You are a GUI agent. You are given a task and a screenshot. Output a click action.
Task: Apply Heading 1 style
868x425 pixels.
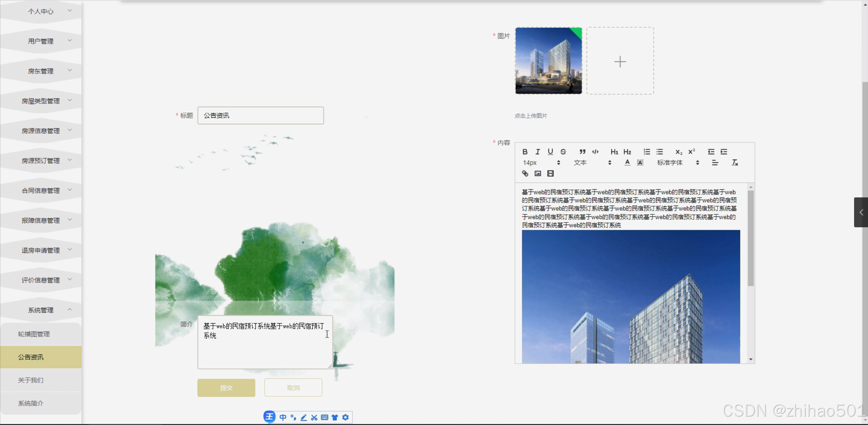pyautogui.click(x=614, y=152)
